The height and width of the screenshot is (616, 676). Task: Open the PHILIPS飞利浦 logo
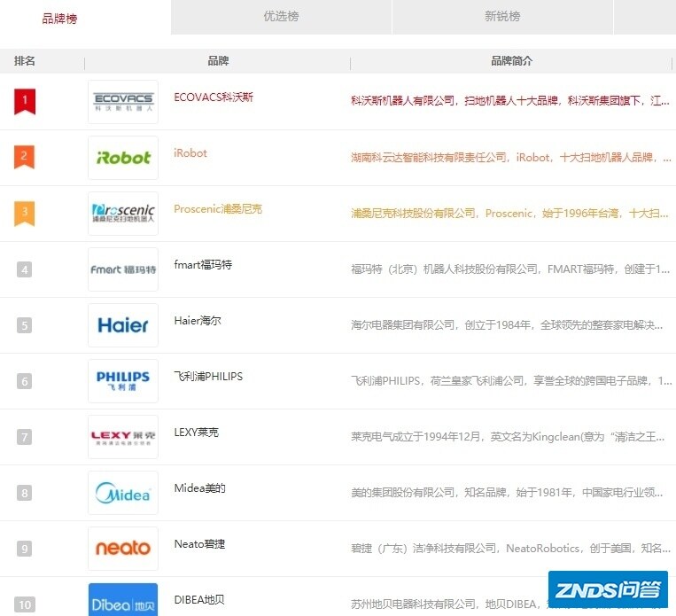click(x=123, y=381)
